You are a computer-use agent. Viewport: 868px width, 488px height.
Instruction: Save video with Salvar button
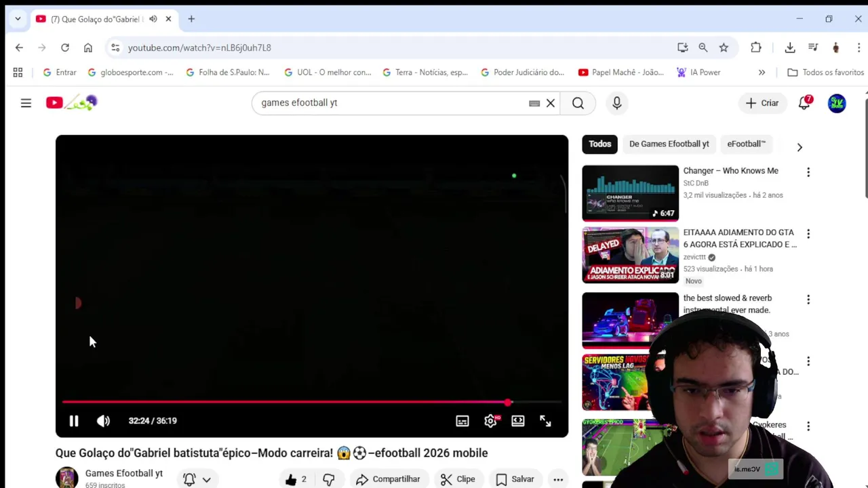[x=515, y=479]
